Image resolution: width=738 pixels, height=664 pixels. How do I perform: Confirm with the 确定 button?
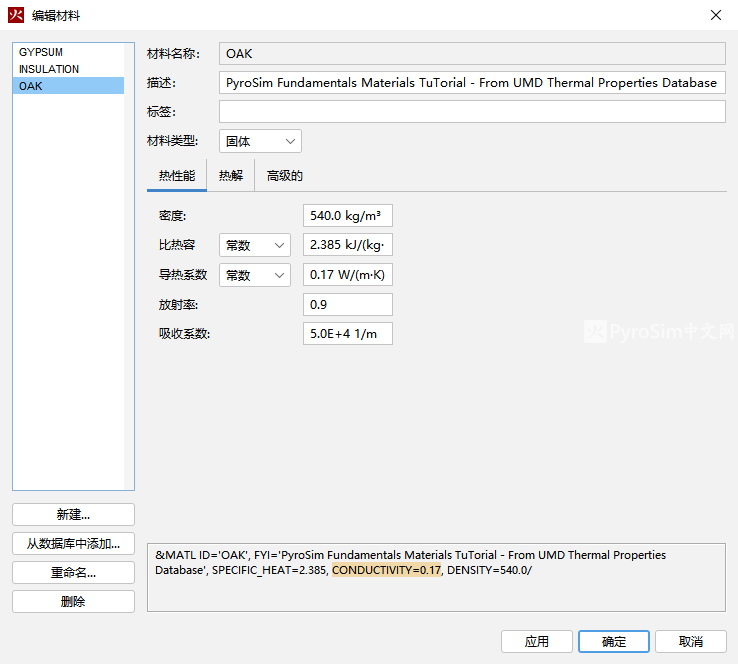pyautogui.click(x=614, y=641)
